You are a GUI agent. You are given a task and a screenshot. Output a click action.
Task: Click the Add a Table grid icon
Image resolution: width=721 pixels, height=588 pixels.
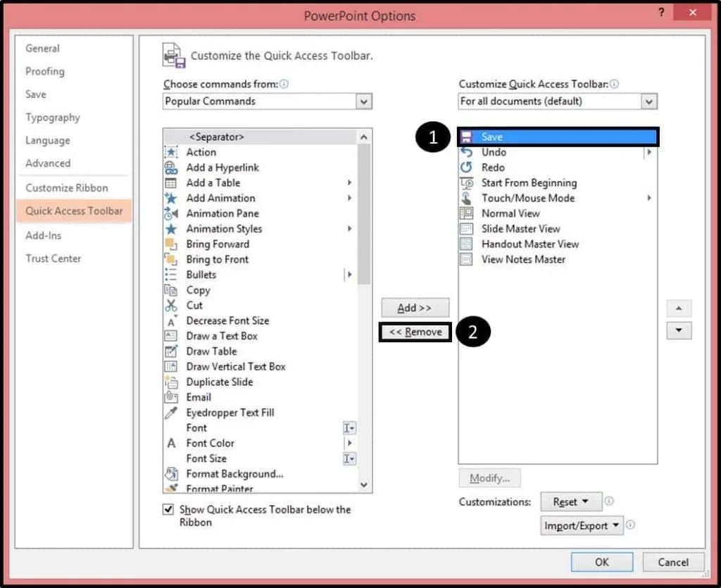tap(170, 183)
